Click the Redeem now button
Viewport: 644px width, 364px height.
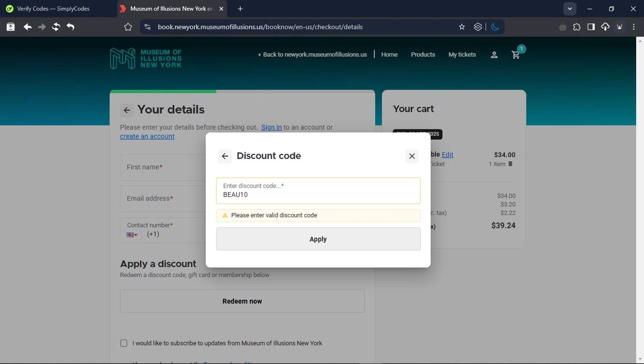pos(242,301)
